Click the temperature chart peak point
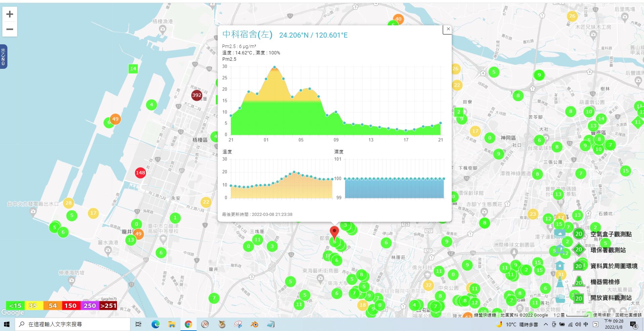 tap(294, 172)
